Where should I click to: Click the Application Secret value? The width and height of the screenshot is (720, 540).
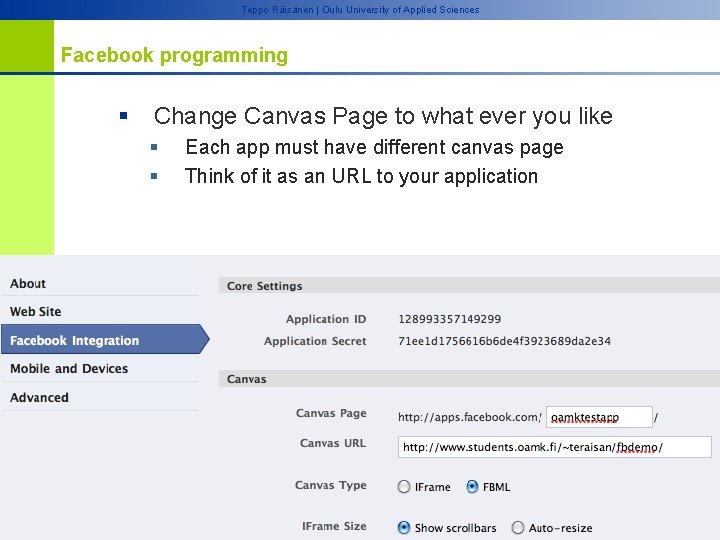tap(505, 341)
